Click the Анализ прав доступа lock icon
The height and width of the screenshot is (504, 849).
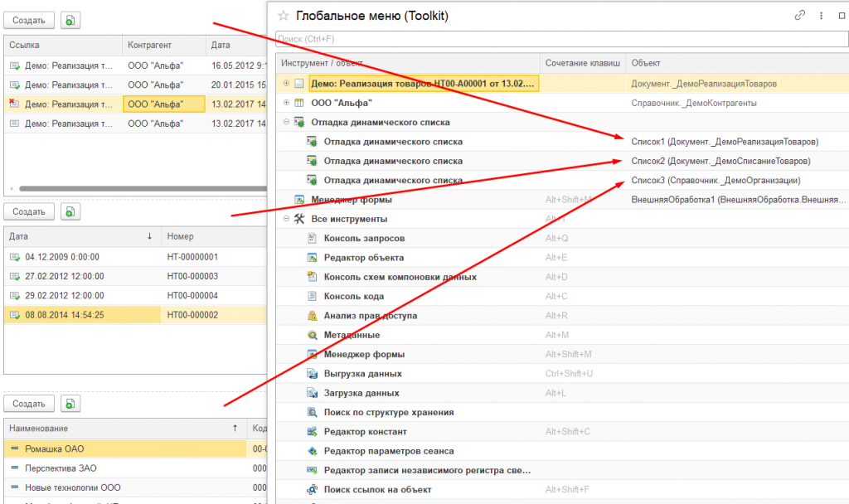click(x=313, y=316)
